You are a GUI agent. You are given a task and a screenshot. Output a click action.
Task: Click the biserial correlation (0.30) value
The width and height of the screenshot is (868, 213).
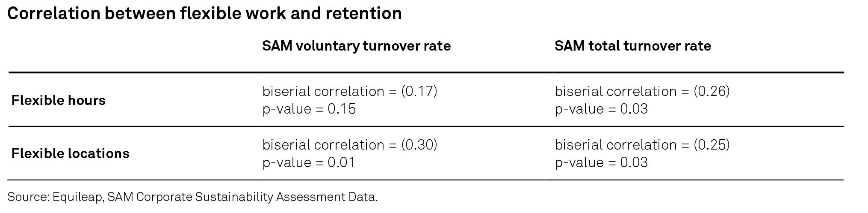coord(349,145)
